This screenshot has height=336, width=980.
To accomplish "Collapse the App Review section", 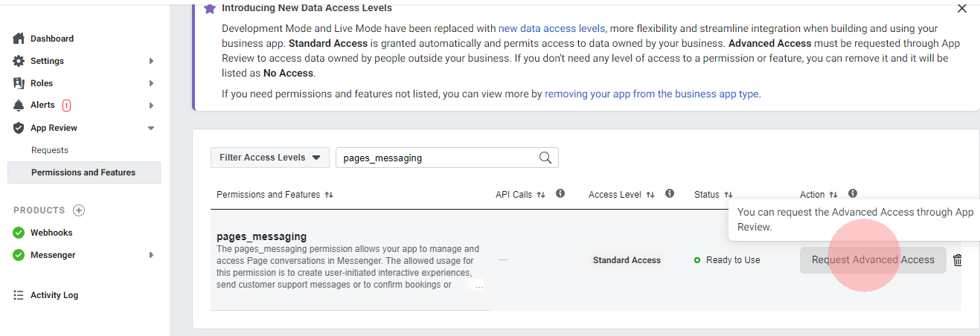I will pyautogui.click(x=151, y=128).
